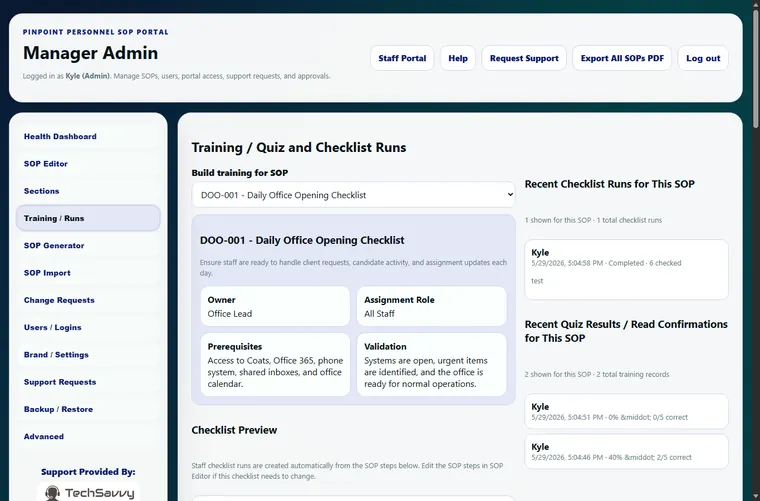Open Backup / Restore page
The height and width of the screenshot is (501, 760).
coord(88,409)
